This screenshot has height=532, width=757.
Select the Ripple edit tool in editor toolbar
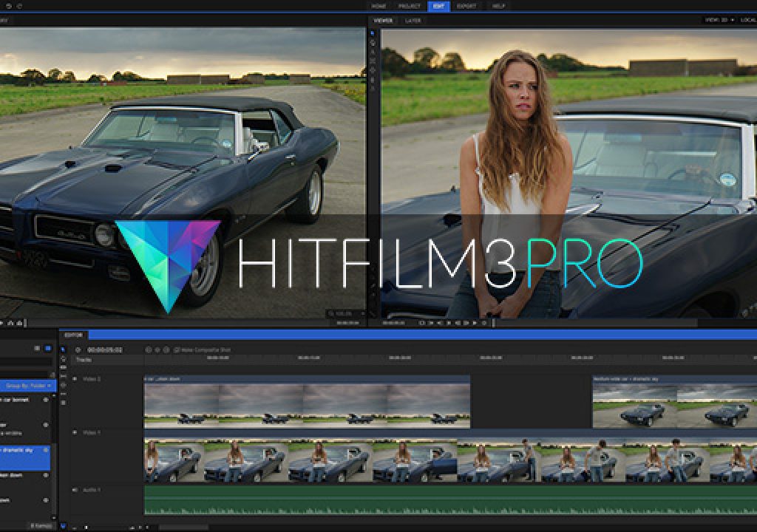pyautogui.click(x=64, y=393)
